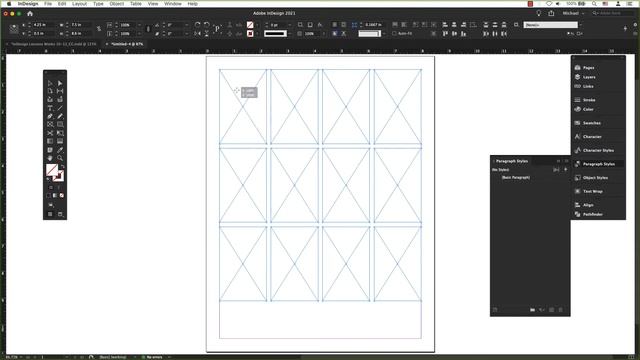The image size is (640, 360).
Task: Select the Rectangle Frame tool
Action: (50, 124)
